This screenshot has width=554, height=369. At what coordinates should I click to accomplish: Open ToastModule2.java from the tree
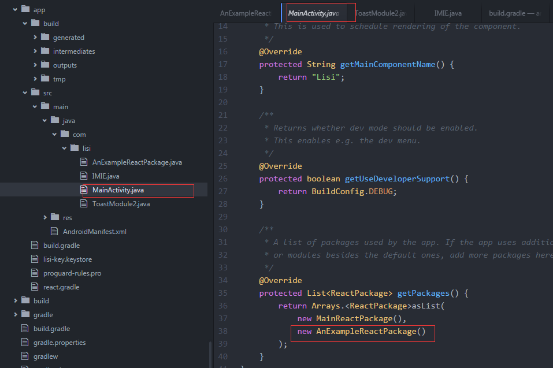(121, 204)
